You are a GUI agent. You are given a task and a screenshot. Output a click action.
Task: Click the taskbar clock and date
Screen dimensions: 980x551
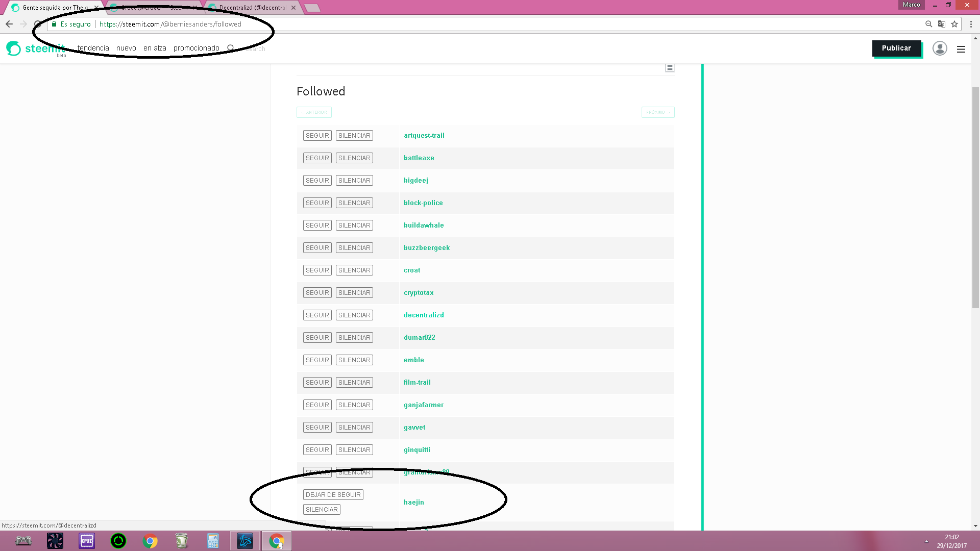(x=951, y=541)
